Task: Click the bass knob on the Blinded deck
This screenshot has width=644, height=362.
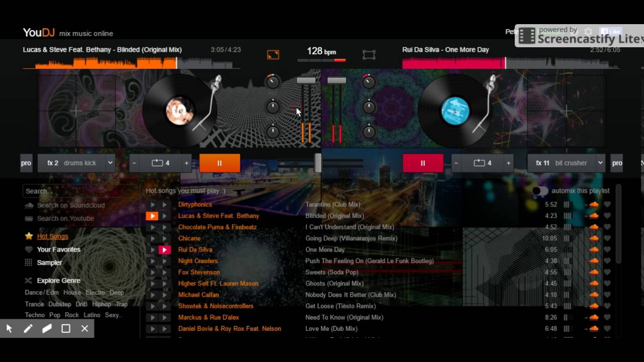Action: (273, 107)
